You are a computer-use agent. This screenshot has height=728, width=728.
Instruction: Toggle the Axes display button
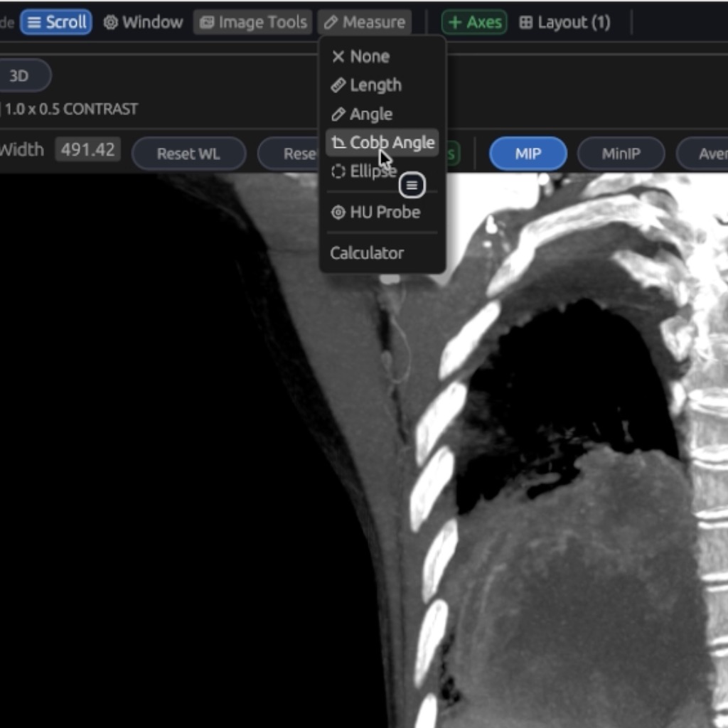tap(474, 22)
